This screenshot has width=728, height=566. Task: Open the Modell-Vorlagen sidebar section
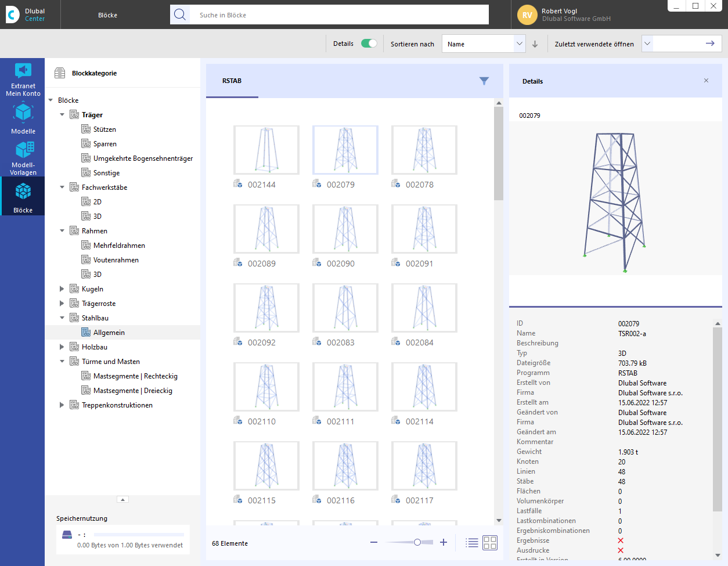pos(23,157)
